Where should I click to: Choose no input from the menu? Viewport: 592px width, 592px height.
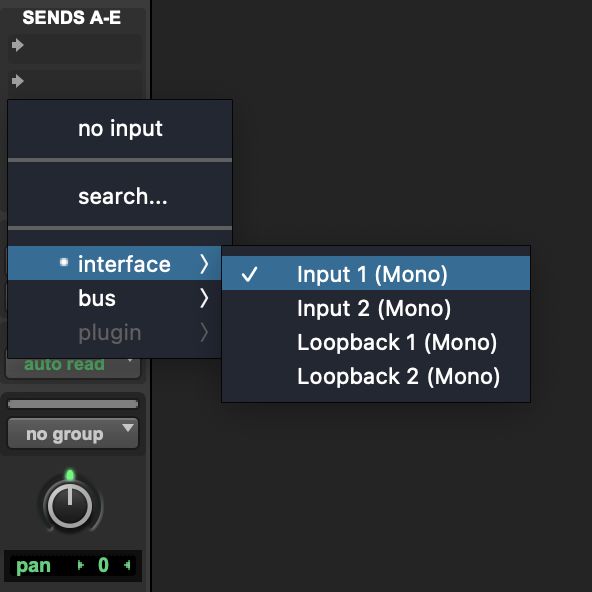pyautogui.click(x=120, y=128)
